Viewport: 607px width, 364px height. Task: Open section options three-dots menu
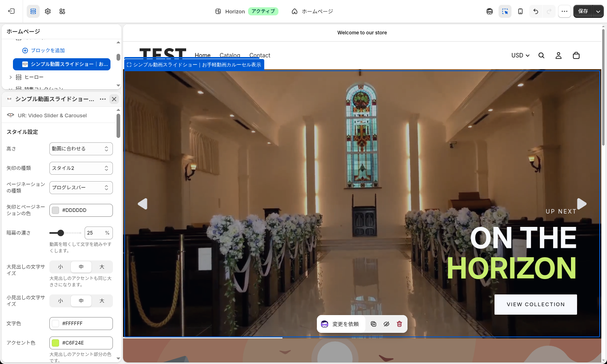click(103, 99)
